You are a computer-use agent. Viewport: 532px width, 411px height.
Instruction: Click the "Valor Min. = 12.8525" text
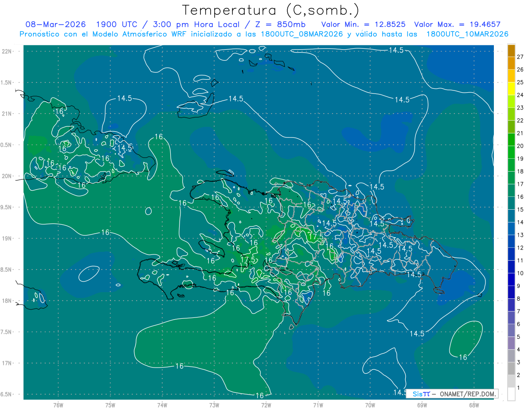(364, 24)
